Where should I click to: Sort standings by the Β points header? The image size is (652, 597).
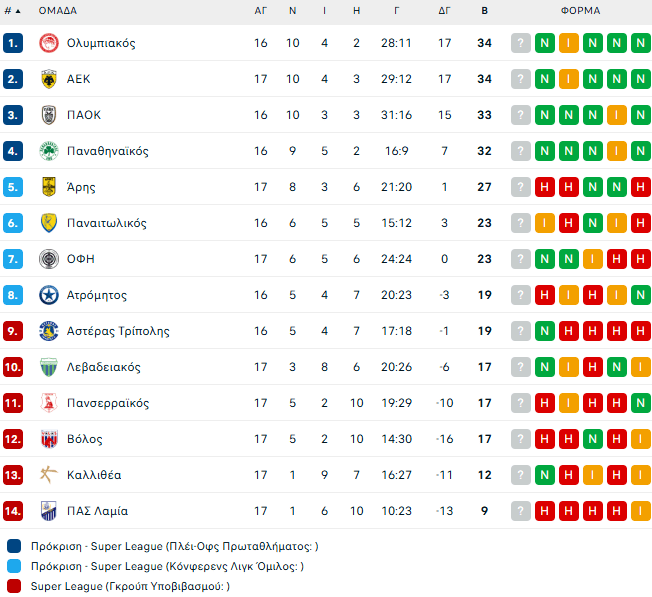pos(485,11)
